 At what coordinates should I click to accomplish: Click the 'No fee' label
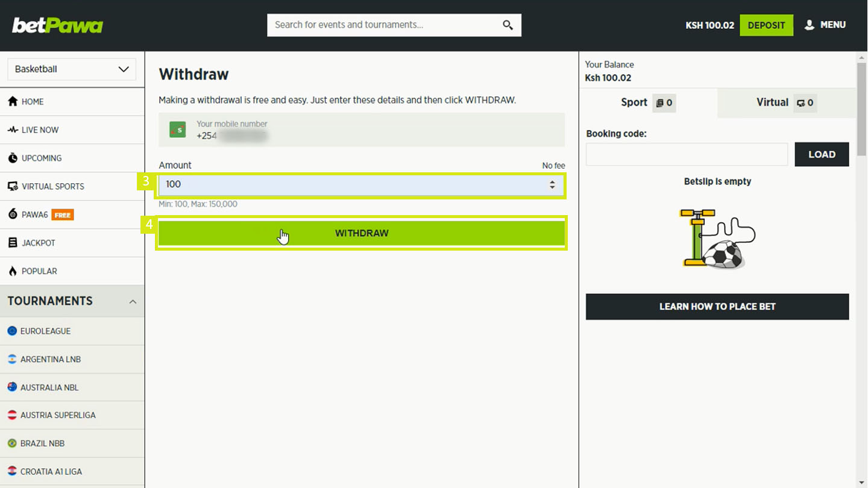coord(553,166)
